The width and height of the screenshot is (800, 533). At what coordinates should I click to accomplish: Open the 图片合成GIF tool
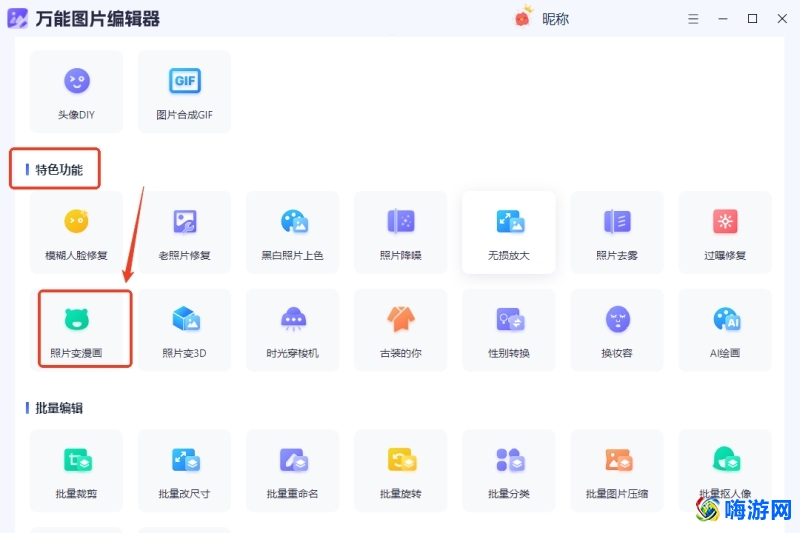[184, 92]
